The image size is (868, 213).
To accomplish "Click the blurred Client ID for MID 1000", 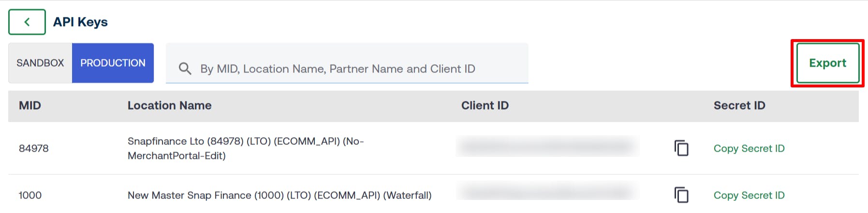I will [547, 192].
